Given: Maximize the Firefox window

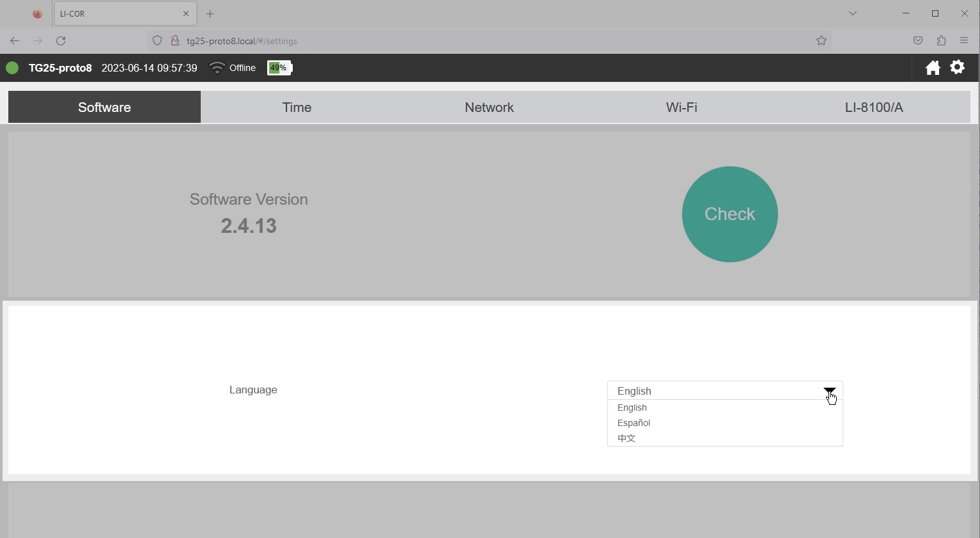Looking at the screenshot, I should [x=935, y=13].
